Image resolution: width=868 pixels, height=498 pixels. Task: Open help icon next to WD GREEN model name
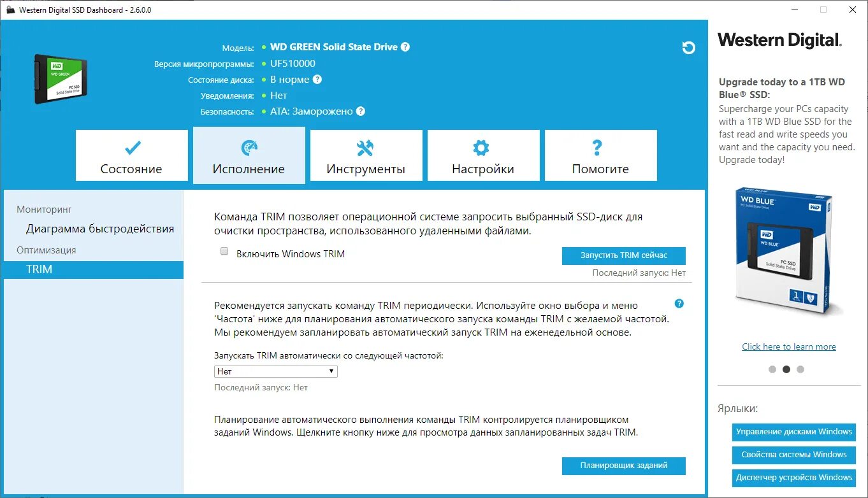(x=407, y=46)
